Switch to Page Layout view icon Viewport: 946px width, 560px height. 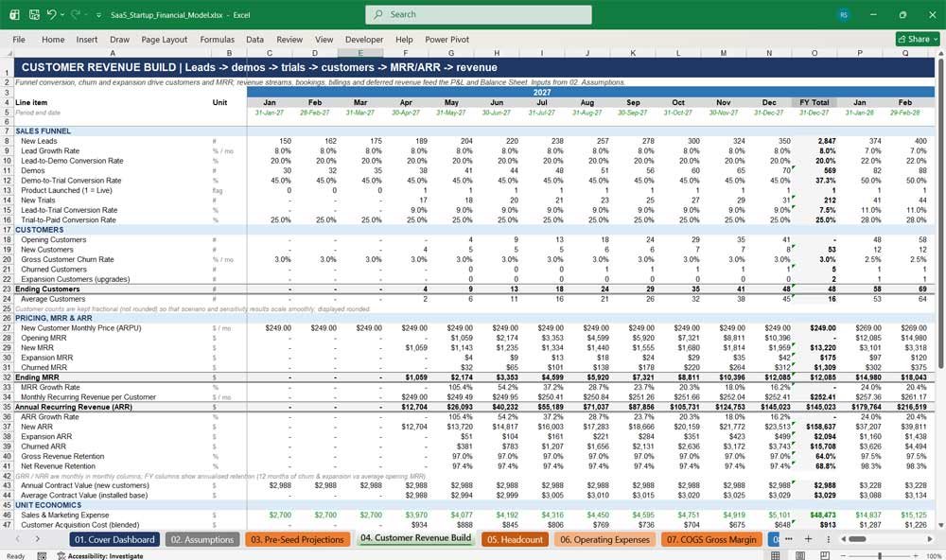[x=800, y=555]
